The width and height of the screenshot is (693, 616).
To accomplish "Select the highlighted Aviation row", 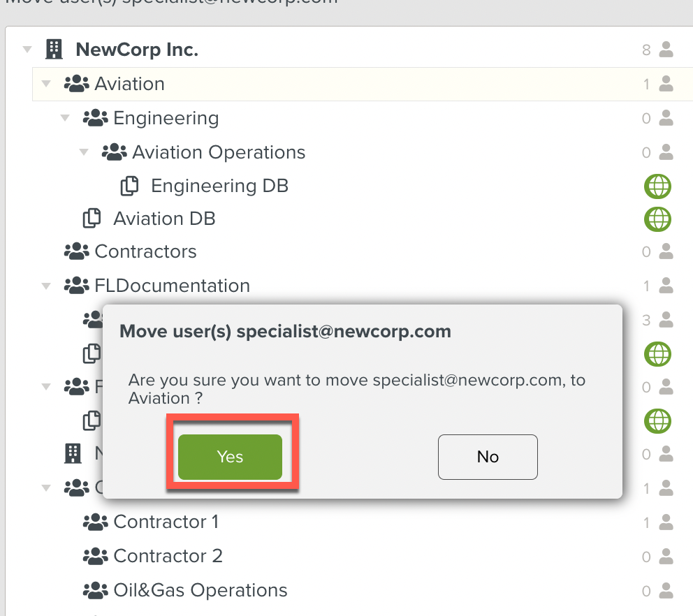I will coord(130,84).
